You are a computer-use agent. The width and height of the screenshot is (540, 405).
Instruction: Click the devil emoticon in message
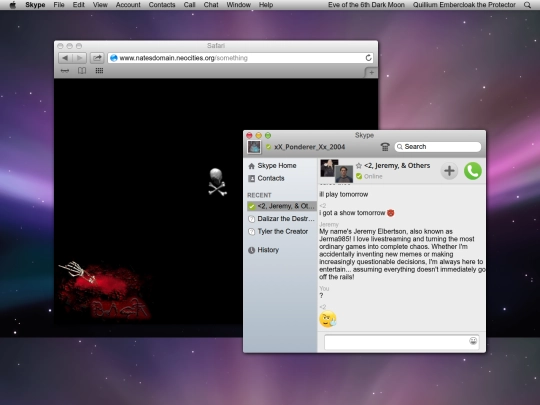[391, 213]
